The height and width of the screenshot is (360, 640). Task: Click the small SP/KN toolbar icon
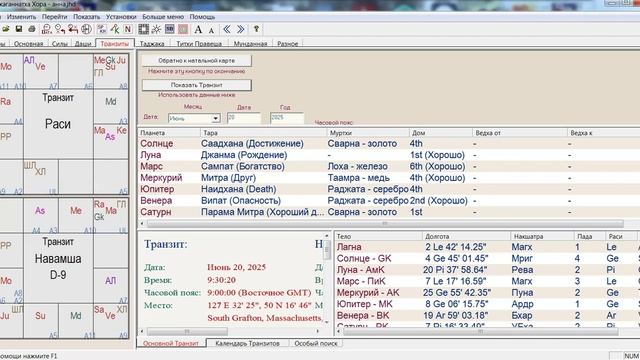click(x=102, y=29)
